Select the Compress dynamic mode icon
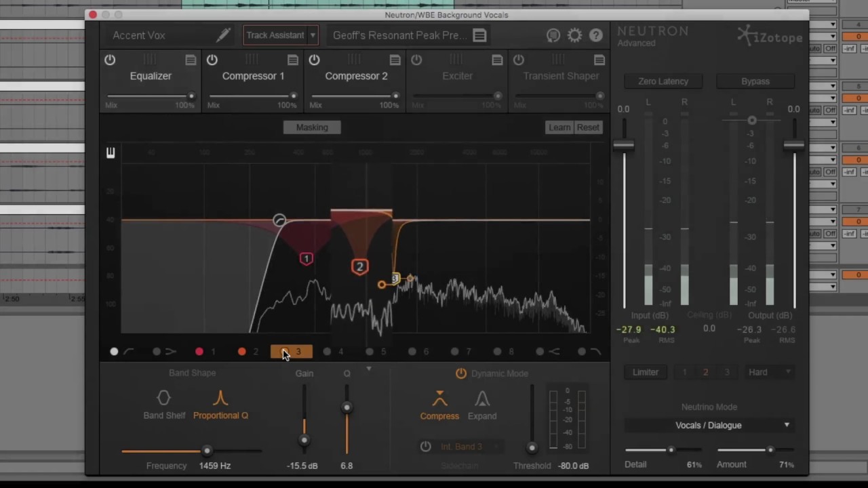Image resolution: width=868 pixels, height=488 pixels. click(439, 398)
